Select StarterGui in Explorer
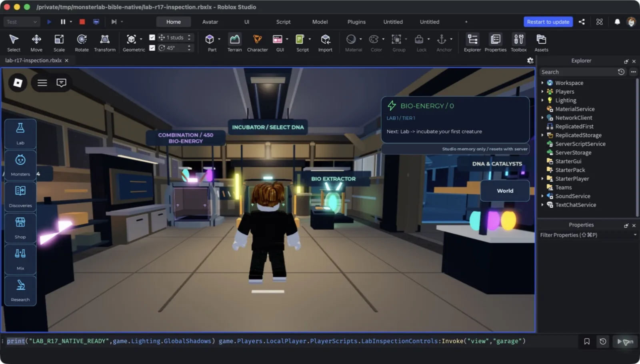640x364 pixels. [x=568, y=161]
